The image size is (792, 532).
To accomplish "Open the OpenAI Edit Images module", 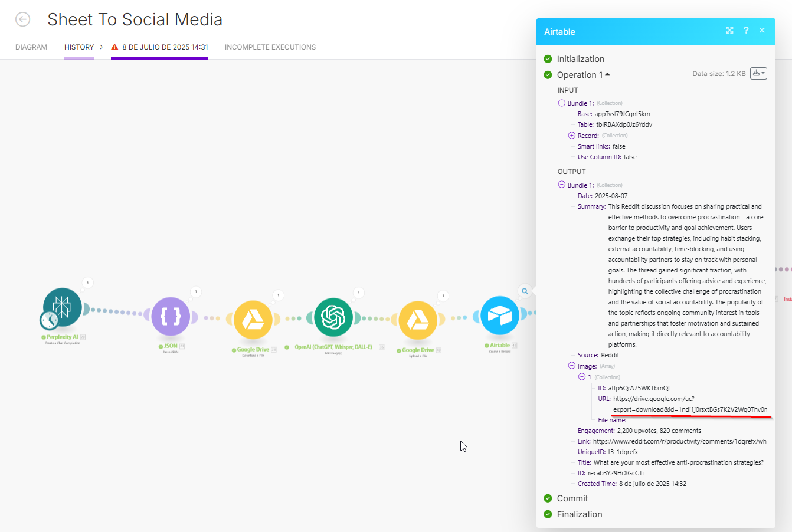I will click(x=333, y=317).
